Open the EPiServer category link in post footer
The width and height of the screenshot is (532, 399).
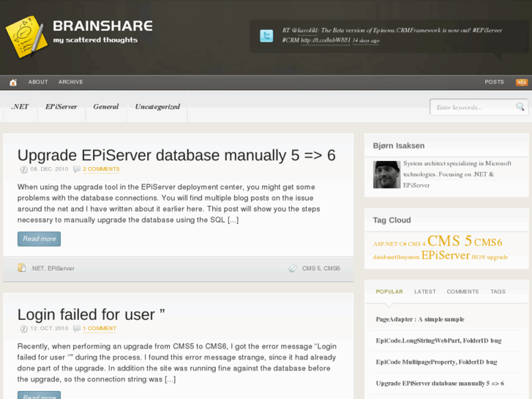click(61, 268)
